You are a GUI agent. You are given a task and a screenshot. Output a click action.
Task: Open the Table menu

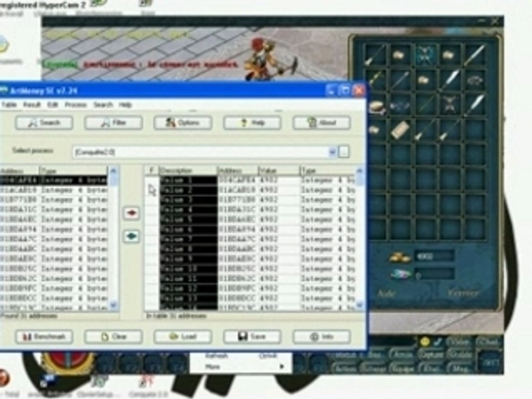[9, 105]
